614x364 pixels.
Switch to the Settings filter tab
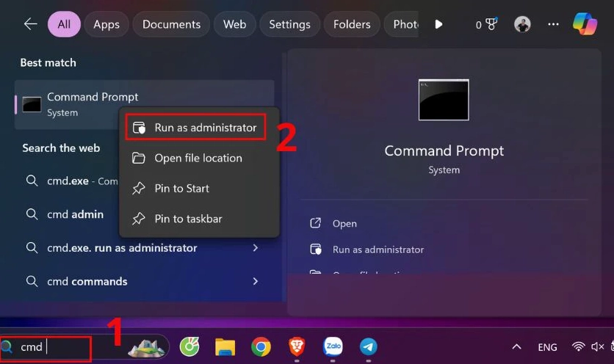[289, 24]
